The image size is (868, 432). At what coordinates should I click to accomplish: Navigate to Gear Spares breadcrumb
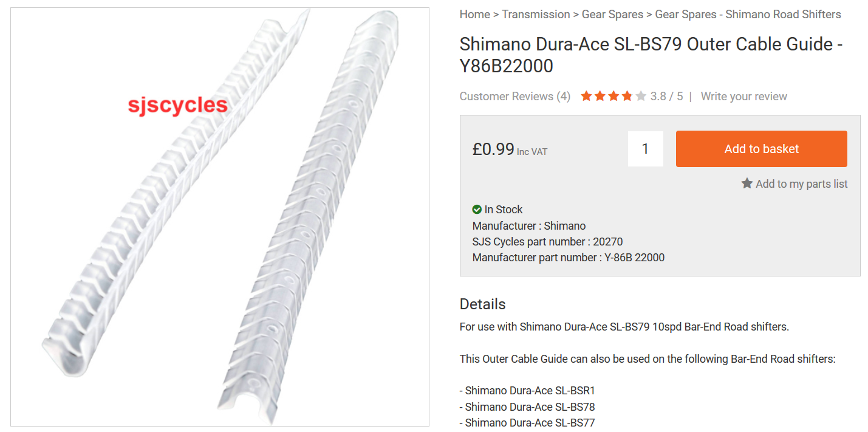(x=612, y=14)
